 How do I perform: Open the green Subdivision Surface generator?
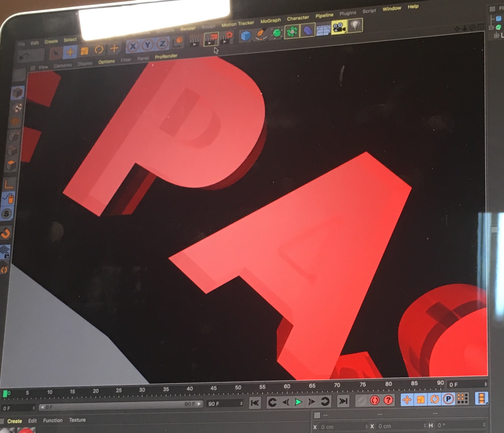tap(277, 33)
